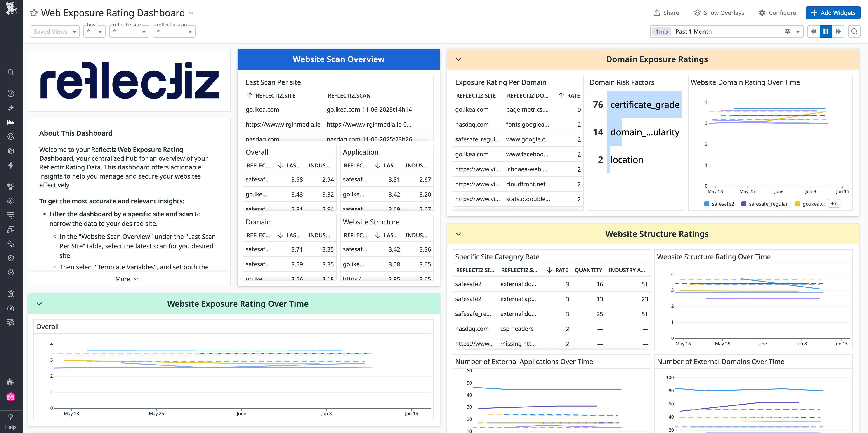Open the Saved Views dropdown
Viewport: 868px width, 433px height.
(x=54, y=31)
